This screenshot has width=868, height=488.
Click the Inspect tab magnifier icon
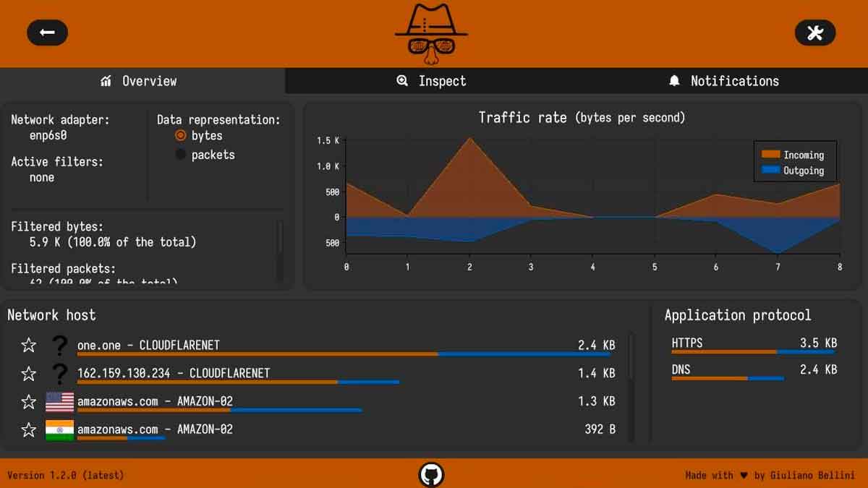[402, 81]
